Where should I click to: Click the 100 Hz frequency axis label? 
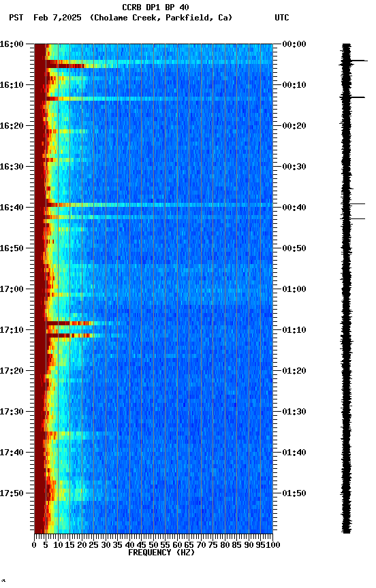point(273,545)
